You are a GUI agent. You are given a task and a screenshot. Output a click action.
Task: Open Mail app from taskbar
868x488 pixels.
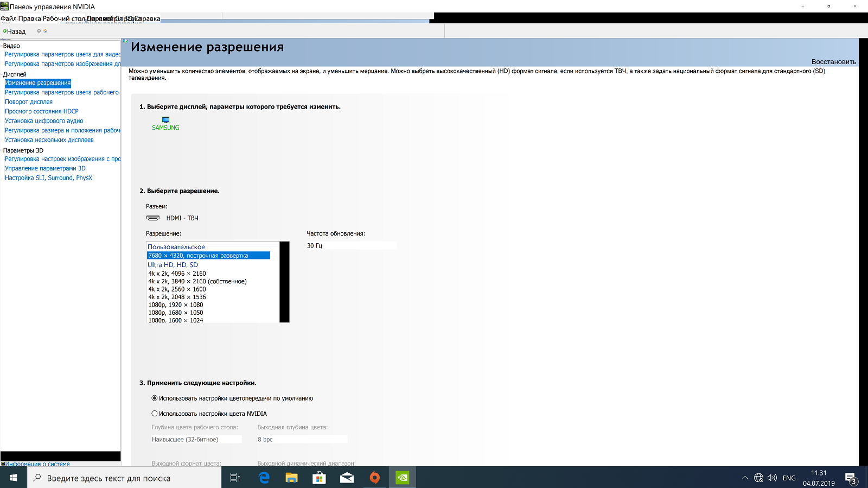point(347,478)
